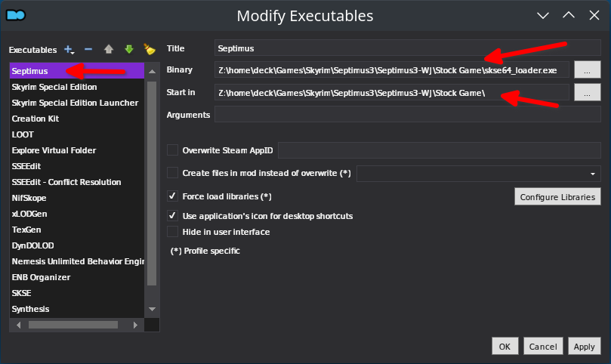Check Hide in user interface
Image resolution: width=611 pixels, height=364 pixels.
click(172, 232)
